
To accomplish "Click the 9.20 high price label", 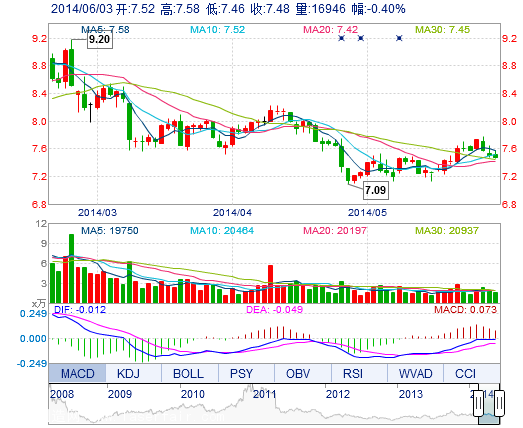I will pyautogui.click(x=100, y=40).
